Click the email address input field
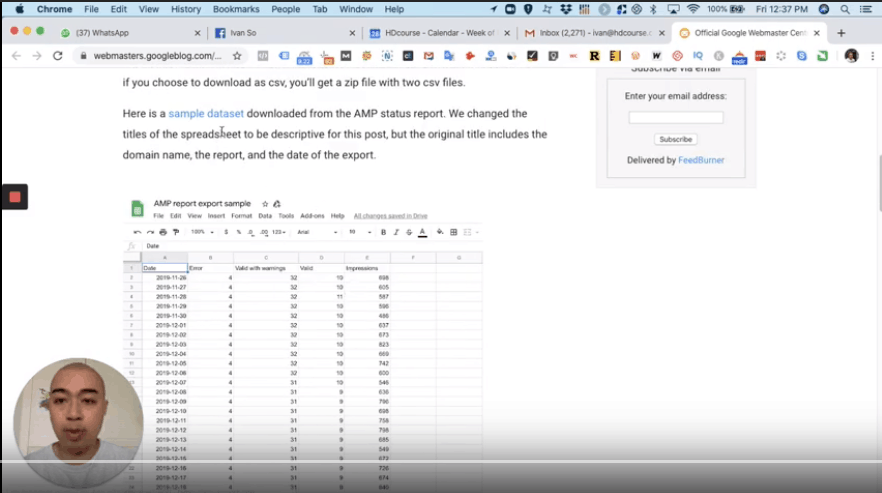Viewport: 882px width, 493px height. click(675, 118)
